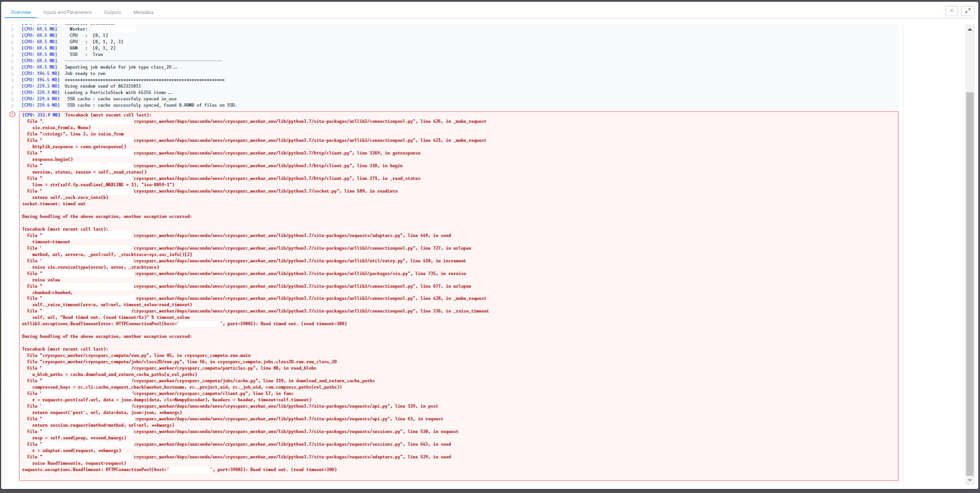Expand the 'Using random seed' log entry
The image size is (980, 493).
[12, 86]
